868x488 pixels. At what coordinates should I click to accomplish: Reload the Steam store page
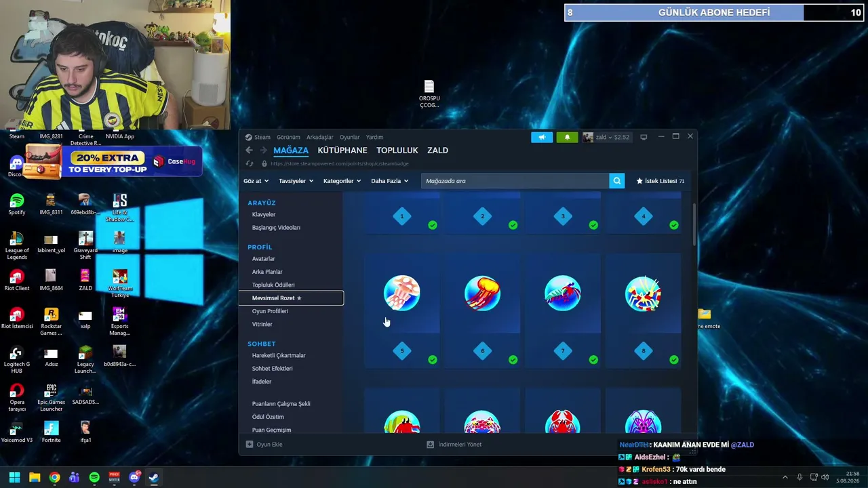coord(250,163)
